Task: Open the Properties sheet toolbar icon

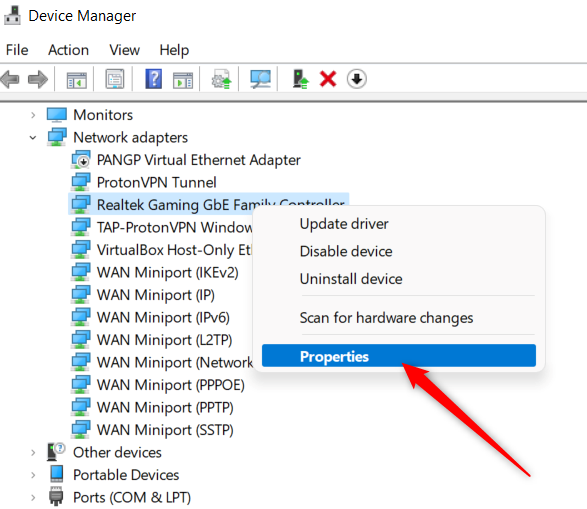Action: pos(115,79)
